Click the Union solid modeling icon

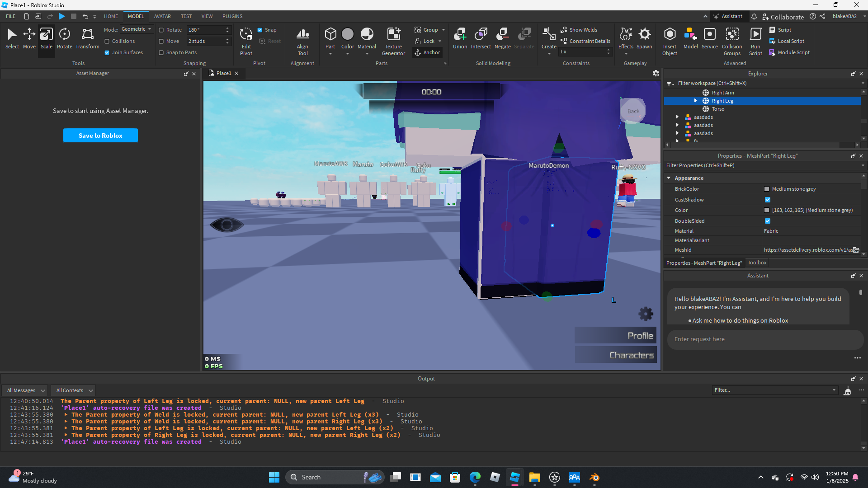(x=460, y=35)
